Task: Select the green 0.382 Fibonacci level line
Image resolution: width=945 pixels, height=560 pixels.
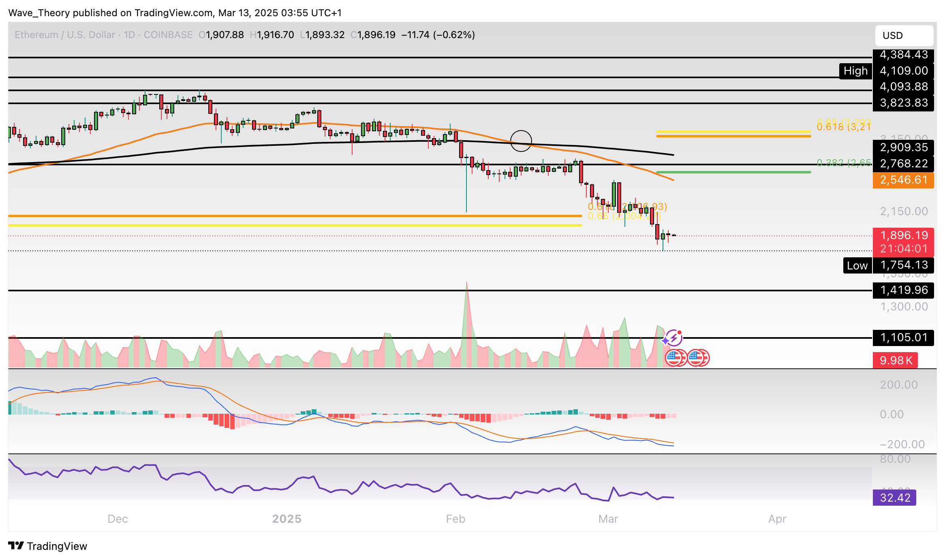Action: coord(733,172)
